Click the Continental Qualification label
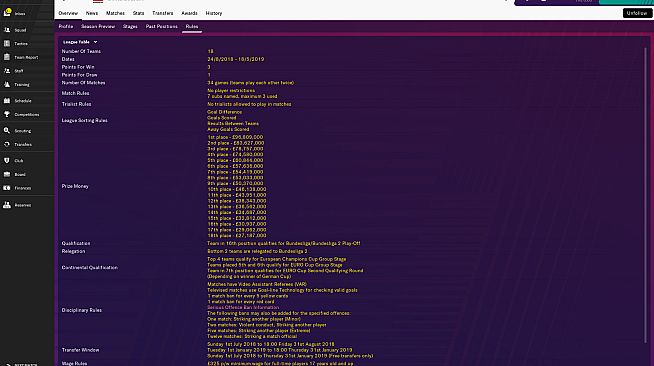 [90, 268]
